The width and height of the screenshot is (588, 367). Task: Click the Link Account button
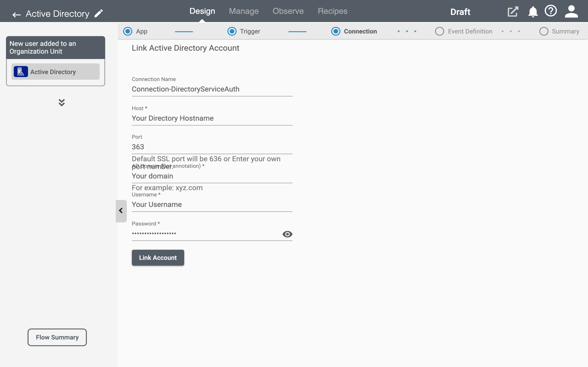point(158,258)
